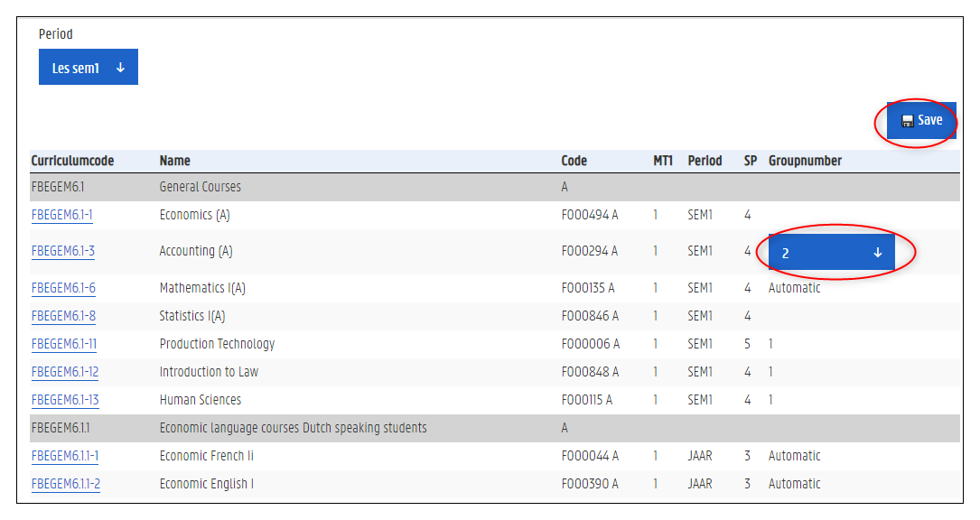Click the FBEGEM6.1.1-2 Economic English link
This screenshot has height=520, width=980.
[x=65, y=484]
